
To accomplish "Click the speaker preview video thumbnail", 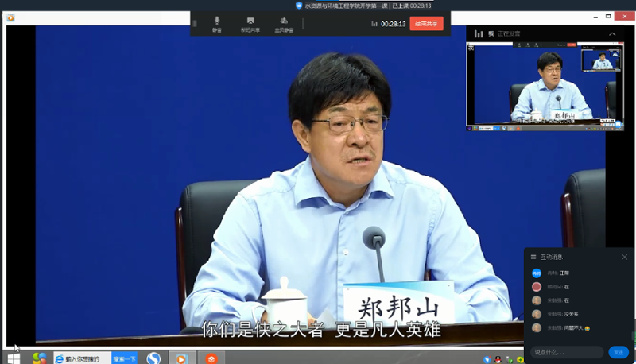I will 545,87.
